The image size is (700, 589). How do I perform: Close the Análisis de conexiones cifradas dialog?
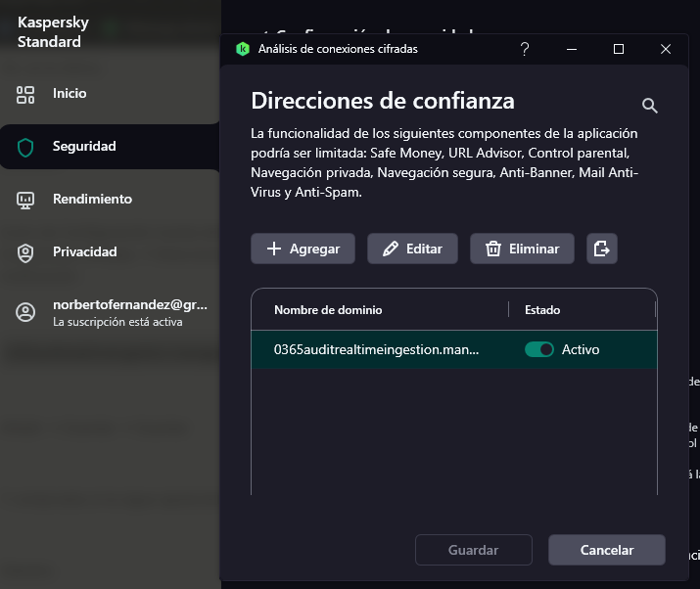coord(666,49)
